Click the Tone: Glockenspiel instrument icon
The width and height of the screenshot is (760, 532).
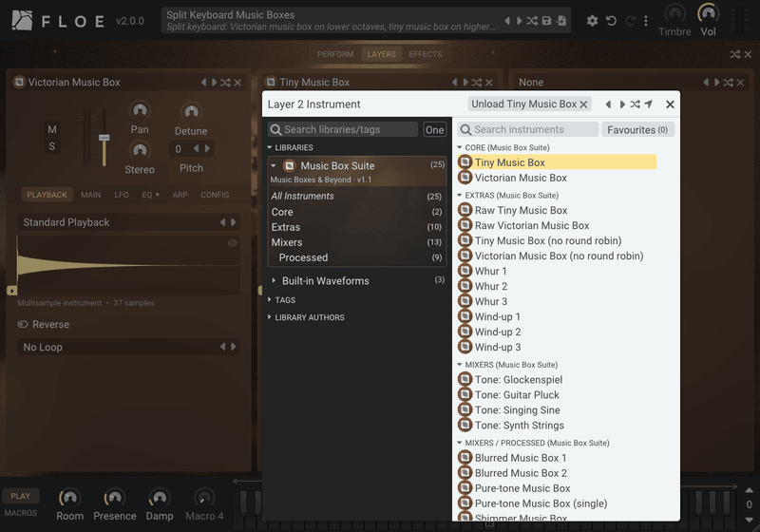point(465,379)
